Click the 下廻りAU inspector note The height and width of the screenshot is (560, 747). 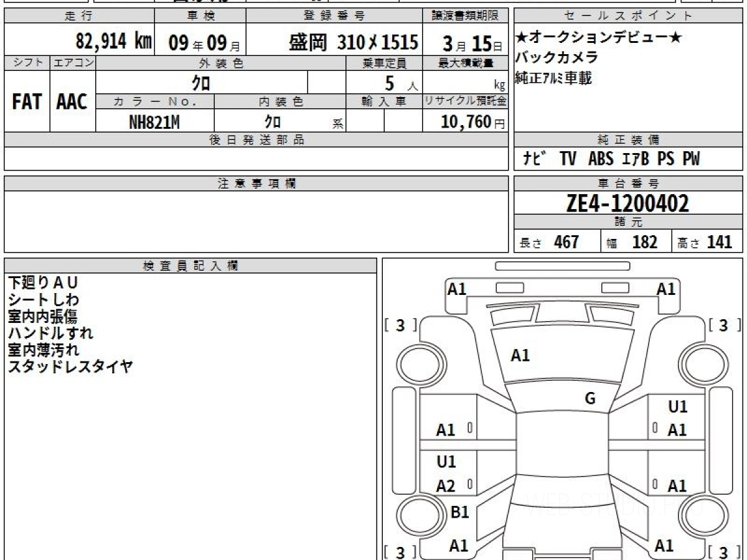click(43, 283)
